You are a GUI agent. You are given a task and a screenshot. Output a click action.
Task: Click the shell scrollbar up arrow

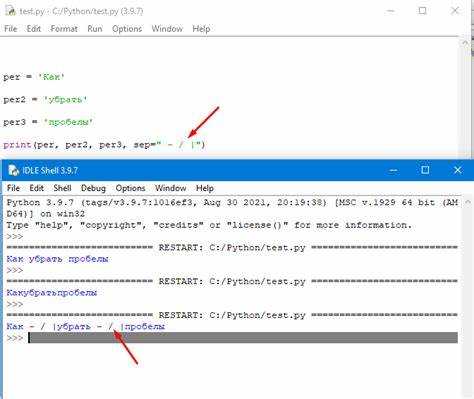467,202
